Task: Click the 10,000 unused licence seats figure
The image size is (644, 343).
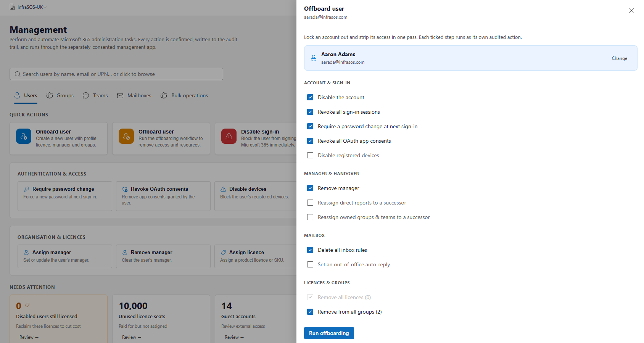Action: click(133, 306)
